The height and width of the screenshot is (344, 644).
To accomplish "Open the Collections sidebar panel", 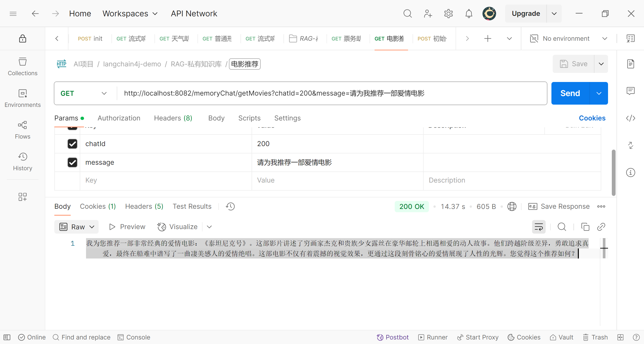I will tap(22, 66).
